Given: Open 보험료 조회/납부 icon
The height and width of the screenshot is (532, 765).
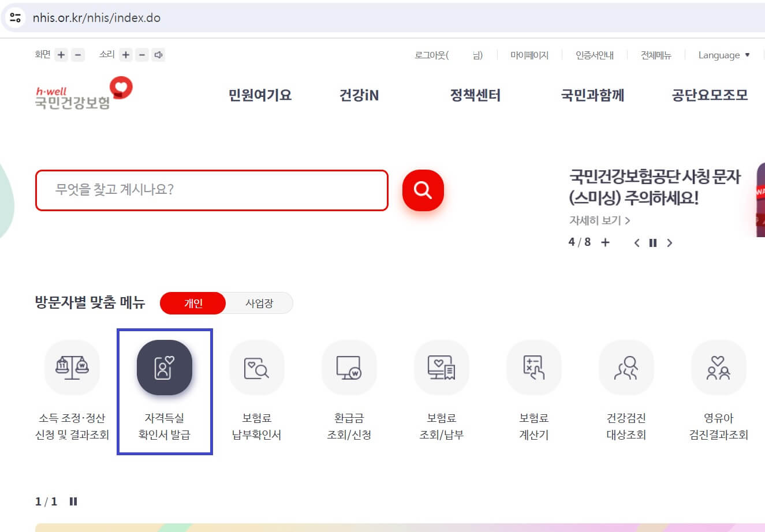Looking at the screenshot, I should [x=442, y=367].
